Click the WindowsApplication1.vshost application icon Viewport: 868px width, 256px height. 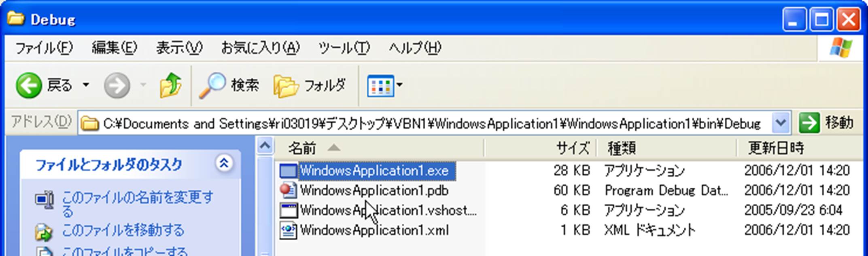click(x=288, y=211)
